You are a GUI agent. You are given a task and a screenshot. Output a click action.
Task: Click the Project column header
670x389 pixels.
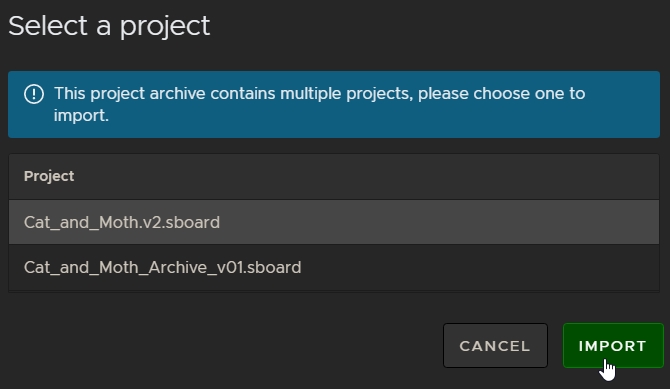click(49, 176)
